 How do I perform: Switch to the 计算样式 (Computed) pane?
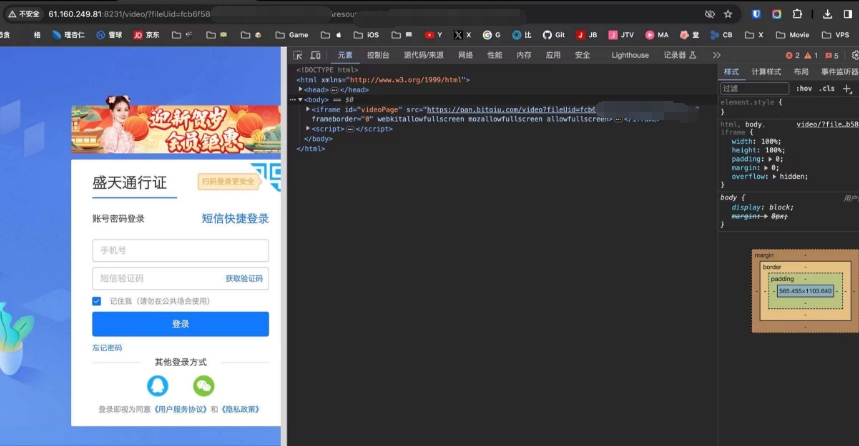tap(766, 72)
